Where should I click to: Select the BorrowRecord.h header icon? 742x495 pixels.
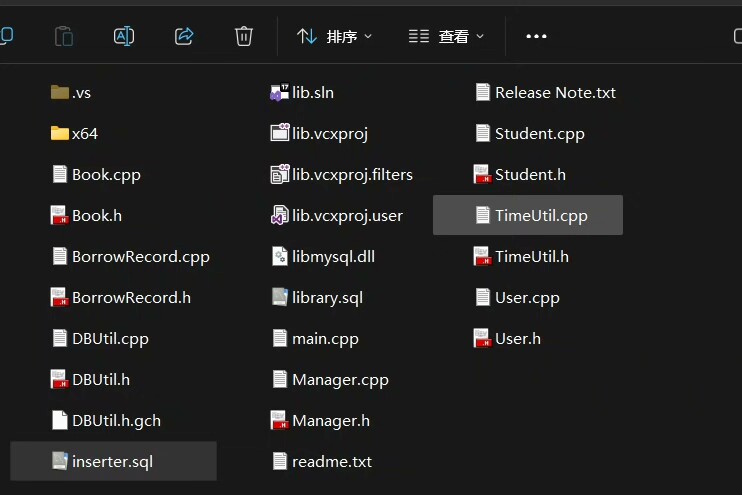point(60,298)
